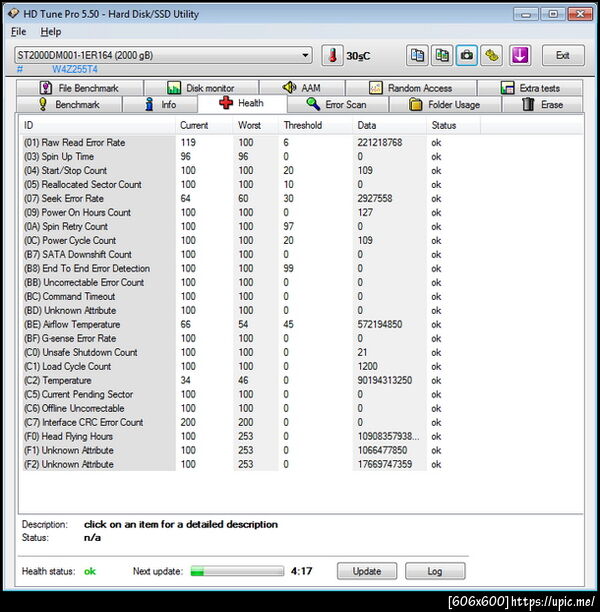The width and height of the screenshot is (600, 612).
Task: Click the Threshold column header
Action: 315,125
